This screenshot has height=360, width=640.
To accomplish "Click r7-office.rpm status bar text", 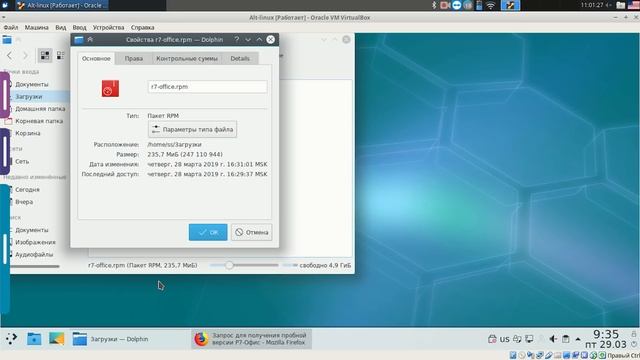I will (x=142, y=265).
